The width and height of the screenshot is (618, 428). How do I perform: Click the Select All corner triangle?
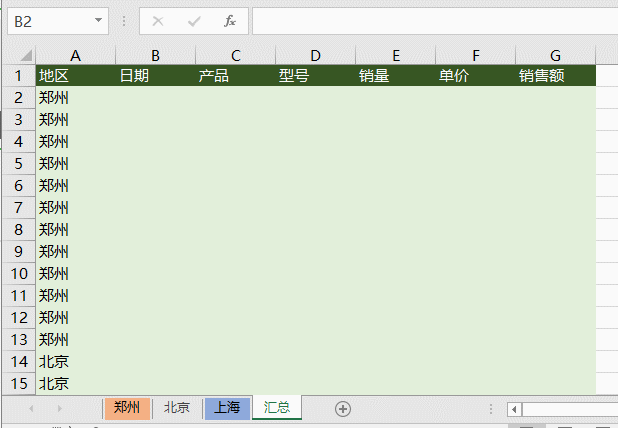pyautogui.click(x=26, y=55)
